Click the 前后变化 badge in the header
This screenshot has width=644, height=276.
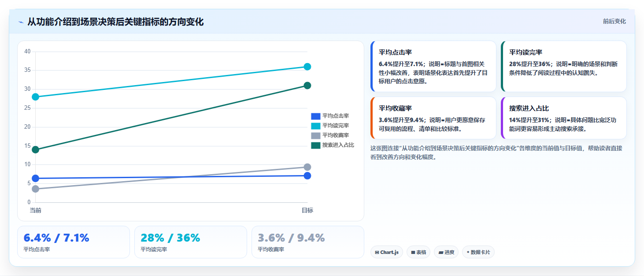point(614,22)
